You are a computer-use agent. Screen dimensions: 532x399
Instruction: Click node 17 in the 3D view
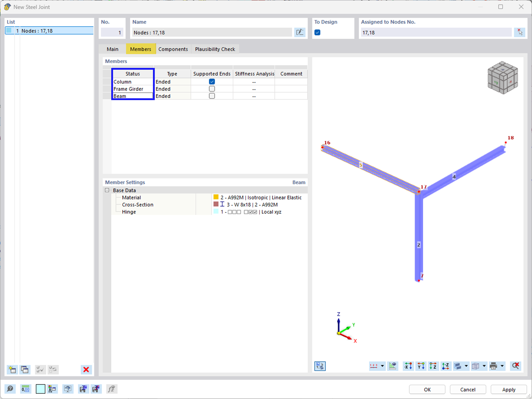coord(419,192)
